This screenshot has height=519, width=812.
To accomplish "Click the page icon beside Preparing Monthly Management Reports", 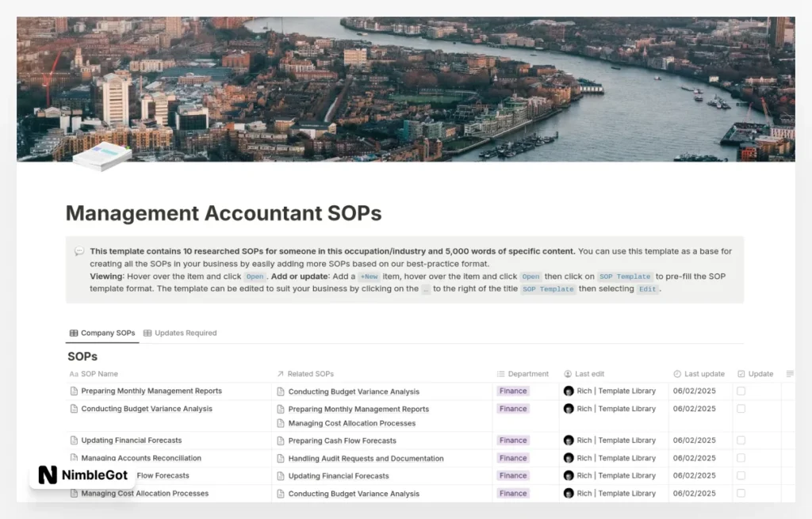I will [x=73, y=391].
